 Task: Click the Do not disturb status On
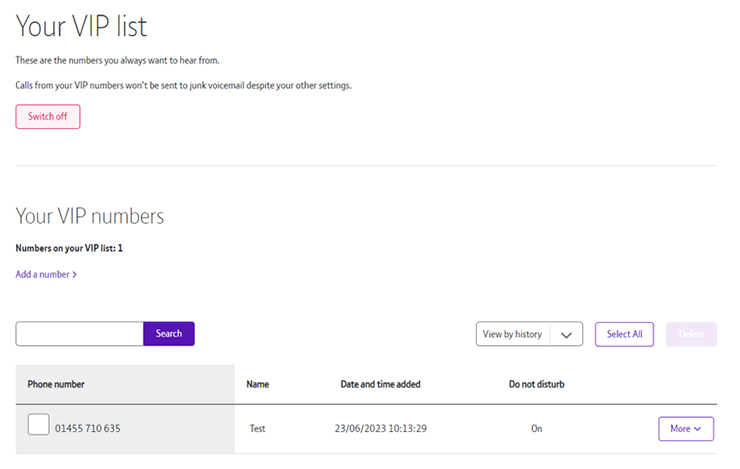pos(536,429)
